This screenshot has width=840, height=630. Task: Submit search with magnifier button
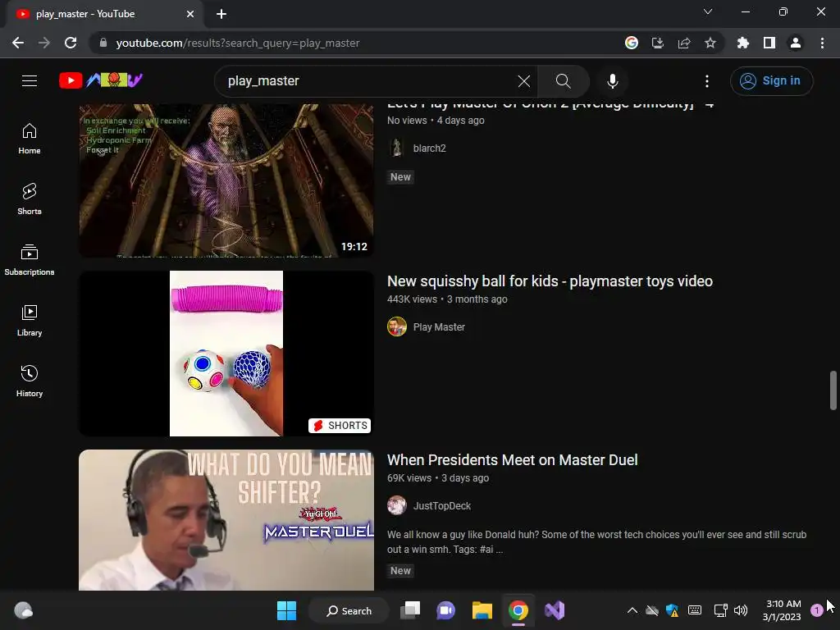(563, 81)
